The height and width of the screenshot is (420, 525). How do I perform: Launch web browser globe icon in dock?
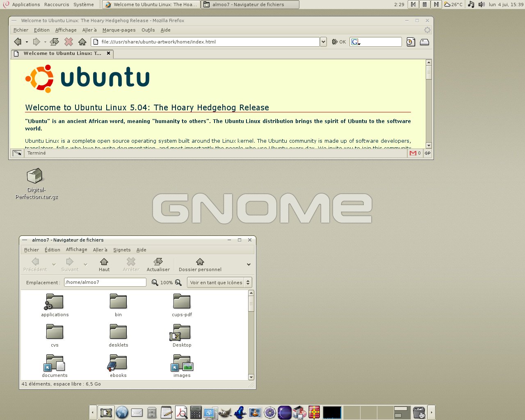(x=122, y=412)
